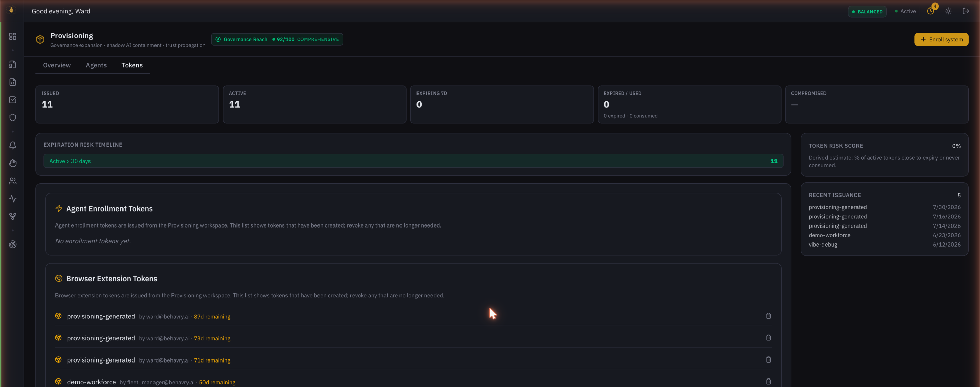The width and height of the screenshot is (980, 387).
Task: Click the '50d remaining' label
Action: (x=217, y=383)
